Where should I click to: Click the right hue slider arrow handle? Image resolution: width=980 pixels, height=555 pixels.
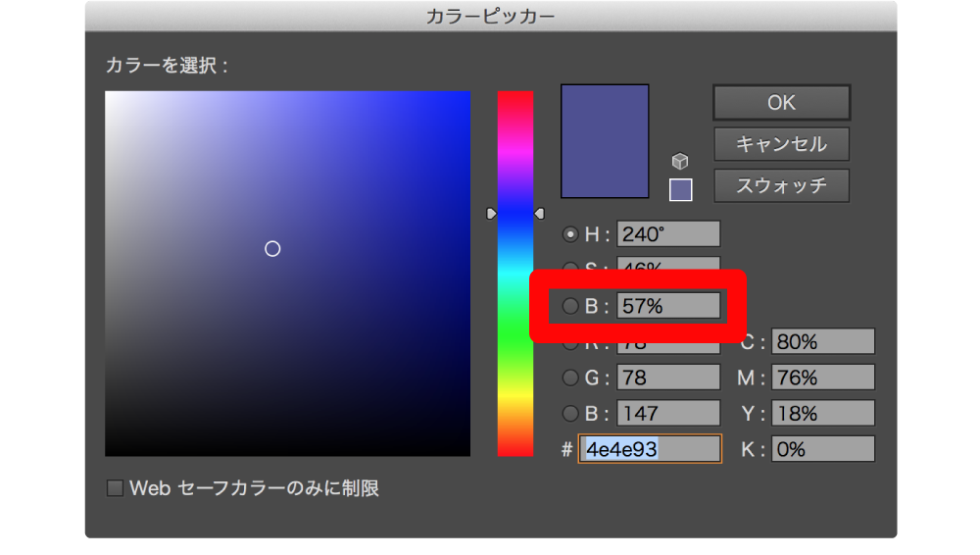click(x=539, y=214)
